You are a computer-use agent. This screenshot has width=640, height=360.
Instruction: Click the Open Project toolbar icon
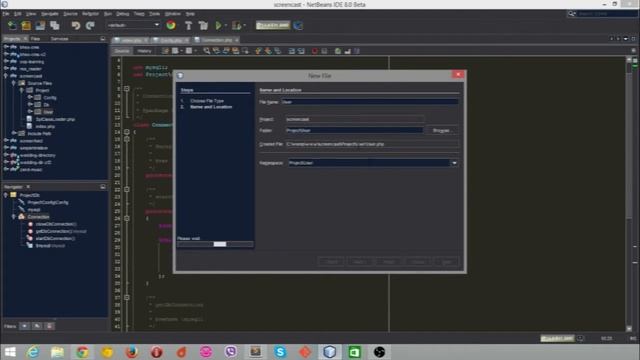tap(40, 25)
